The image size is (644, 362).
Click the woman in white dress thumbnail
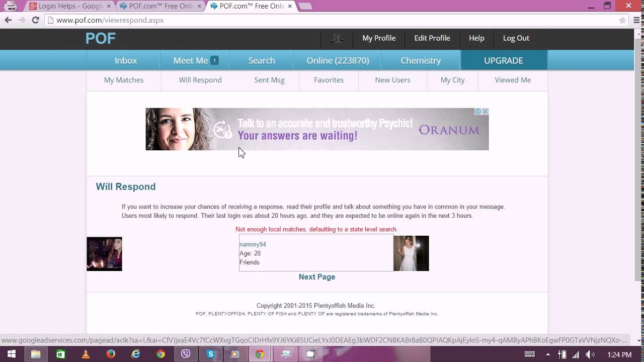click(411, 253)
